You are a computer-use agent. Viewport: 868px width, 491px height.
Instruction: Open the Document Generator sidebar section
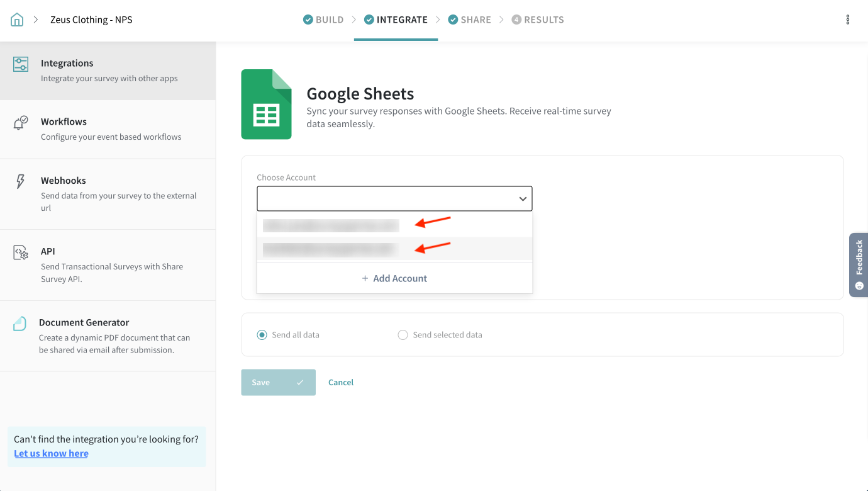108,336
